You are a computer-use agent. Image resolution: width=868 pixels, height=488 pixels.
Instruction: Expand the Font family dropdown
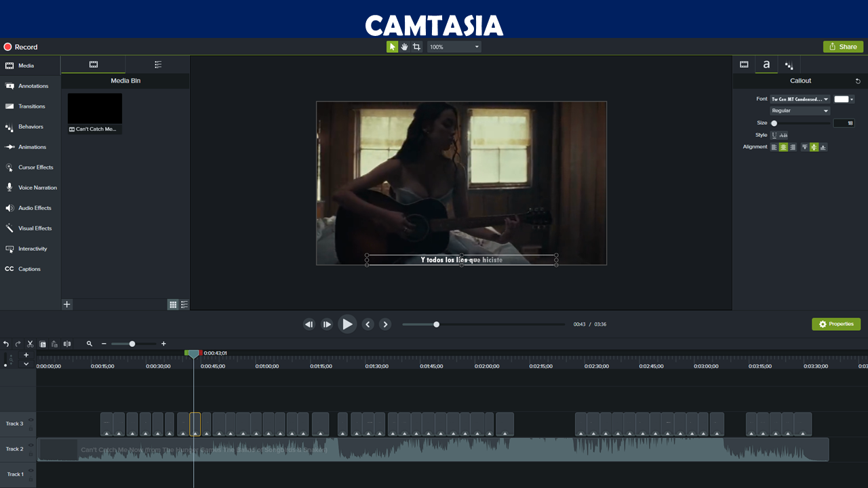click(800, 99)
